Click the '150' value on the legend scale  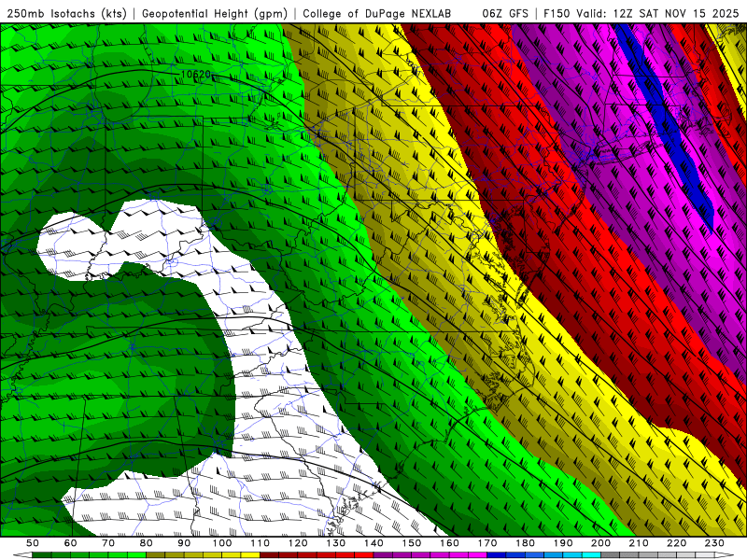point(411,543)
